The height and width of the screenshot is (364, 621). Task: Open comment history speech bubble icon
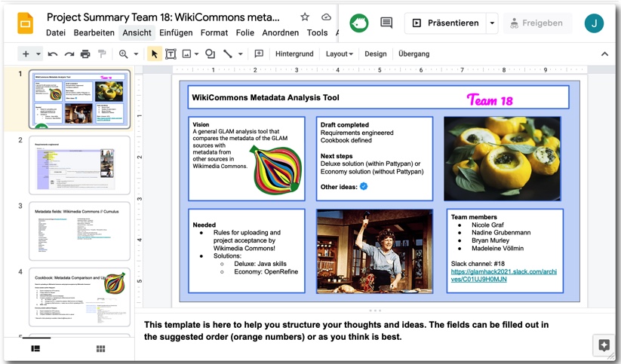point(386,23)
